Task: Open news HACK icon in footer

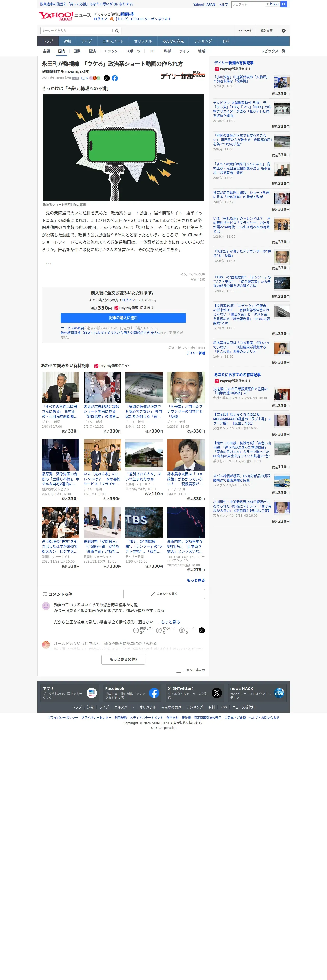Action: (x=279, y=693)
